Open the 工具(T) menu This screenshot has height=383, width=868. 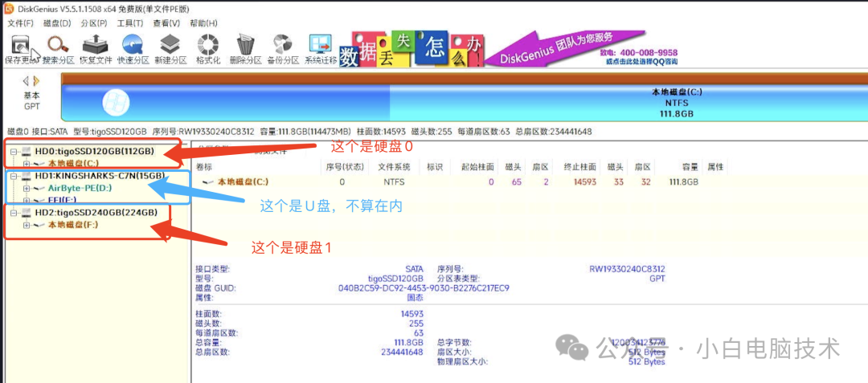[x=130, y=23]
